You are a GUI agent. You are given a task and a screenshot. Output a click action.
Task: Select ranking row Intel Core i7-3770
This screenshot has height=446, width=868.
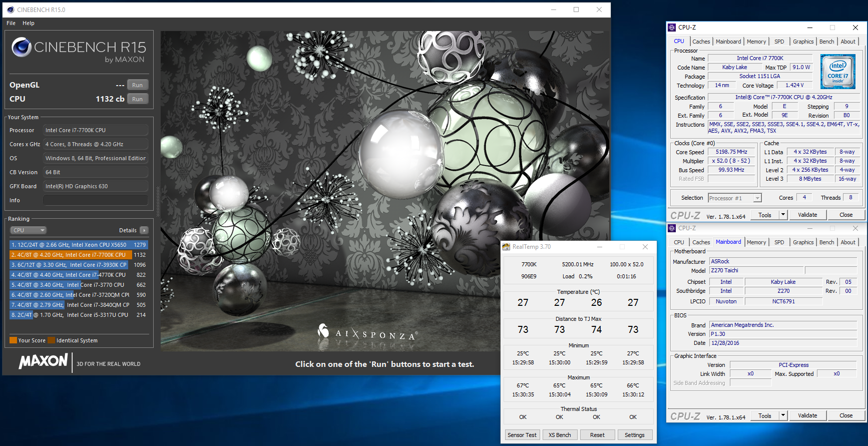[79, 285]
